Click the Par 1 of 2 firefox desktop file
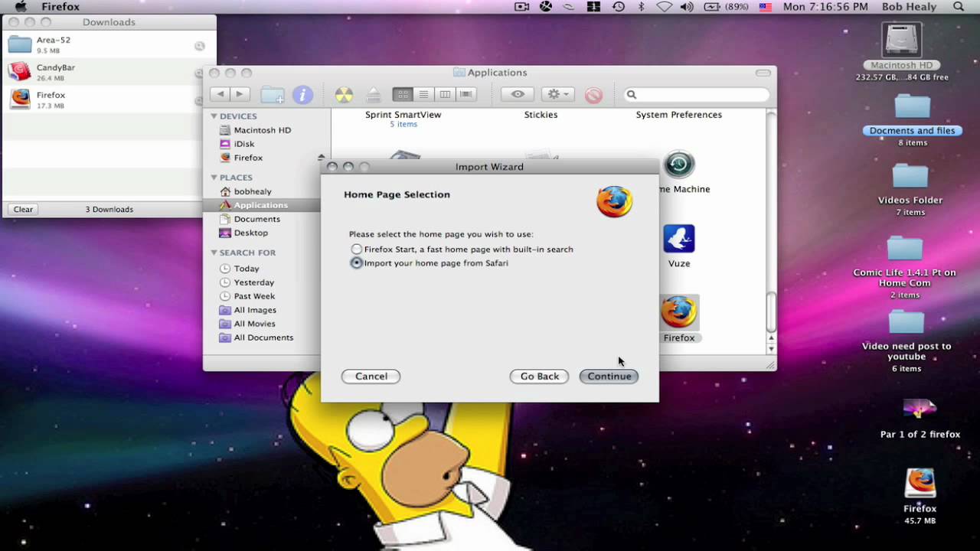980x551 pixels. pyautogui.click(x=920, y=409)
